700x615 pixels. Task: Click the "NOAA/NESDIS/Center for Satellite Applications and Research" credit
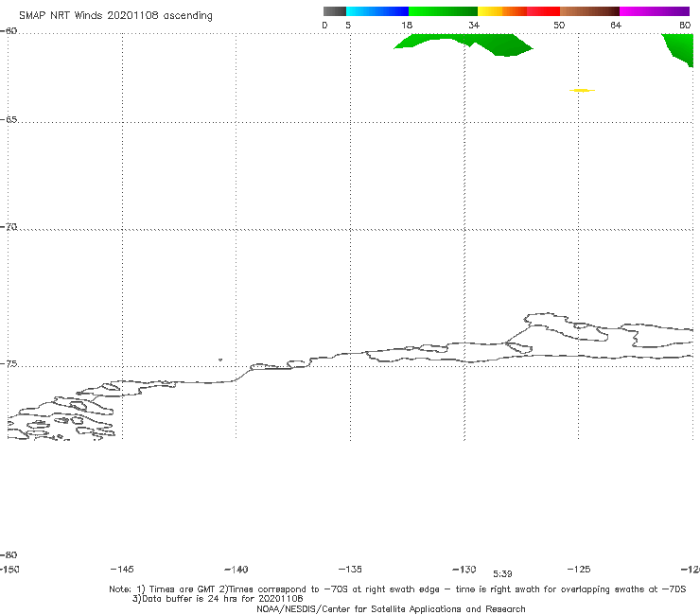click(391, 609)
